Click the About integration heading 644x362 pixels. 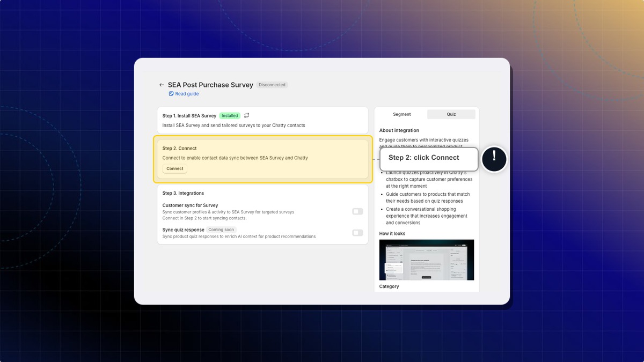[399, 130]
